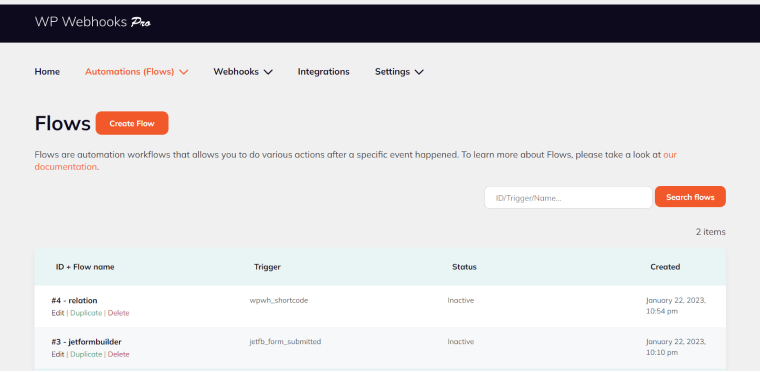Expand the Automations (Flows) chevron arrow

tap(183, 72)
